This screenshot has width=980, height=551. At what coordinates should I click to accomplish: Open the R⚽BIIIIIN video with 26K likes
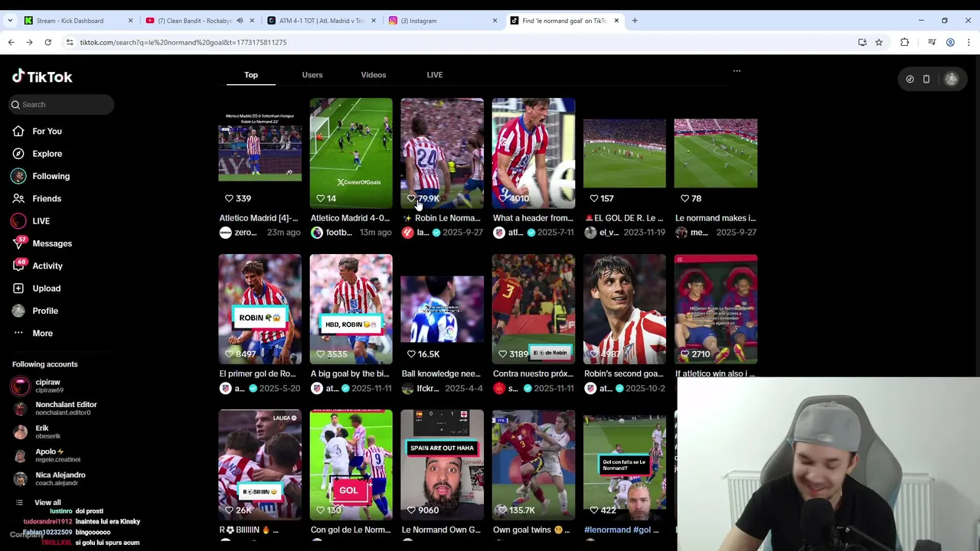[x=260, y=465]
